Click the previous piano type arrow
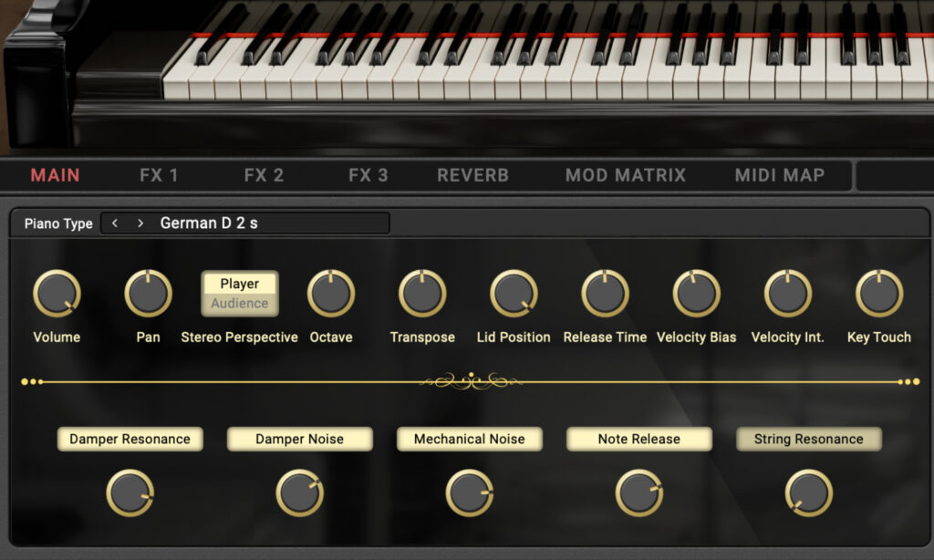The width and height of the screenshot is (934, 560). (x=113, y=223)
